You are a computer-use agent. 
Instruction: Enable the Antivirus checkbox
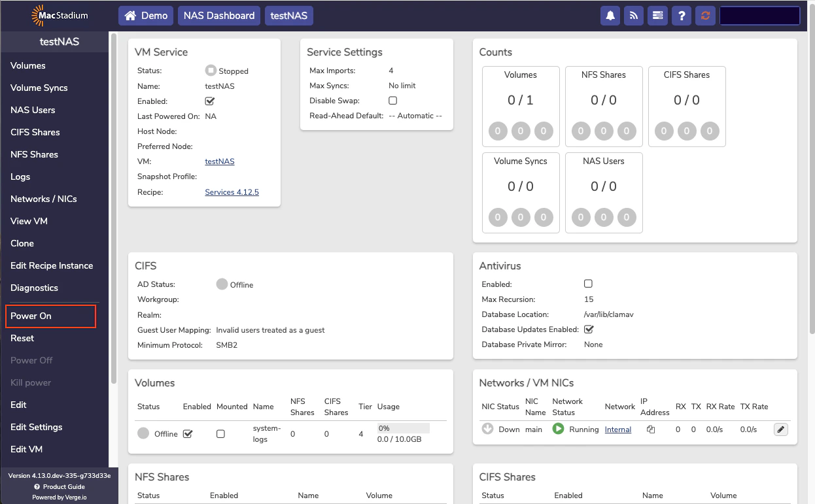pyautogui.click(x=588, y=284)
